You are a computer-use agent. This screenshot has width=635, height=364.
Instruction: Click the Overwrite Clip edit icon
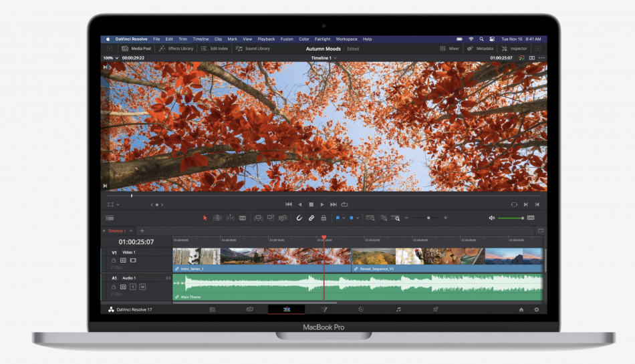271,218
